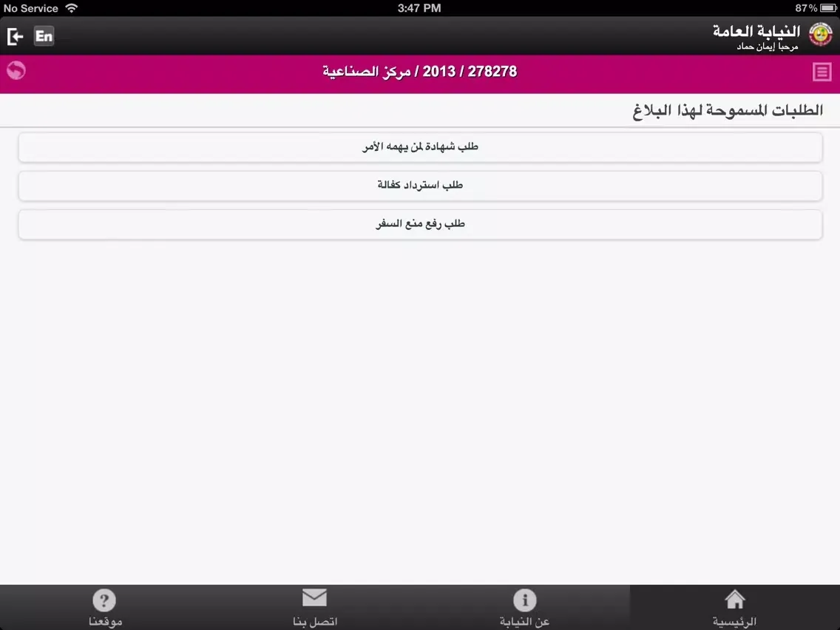This screenshot has height=630, width=840.
Task: Open the اتصل بنا contact tab
Action: 314,608
